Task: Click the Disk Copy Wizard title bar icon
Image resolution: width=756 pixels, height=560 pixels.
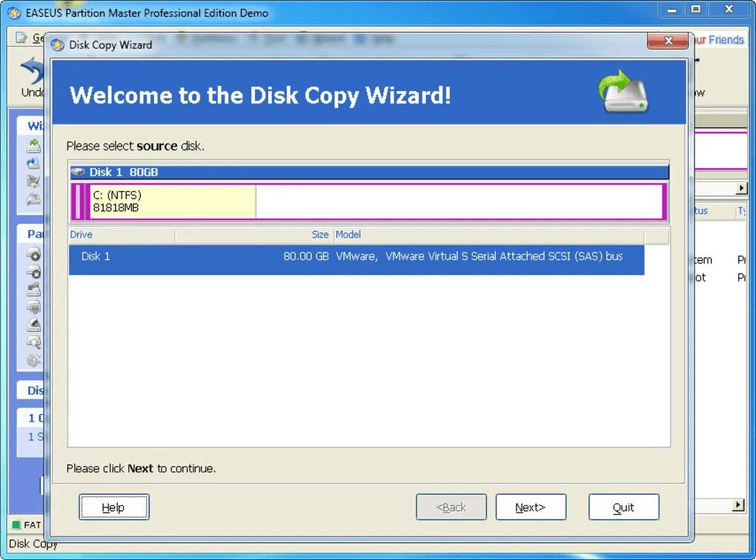Action: [57, 45]
